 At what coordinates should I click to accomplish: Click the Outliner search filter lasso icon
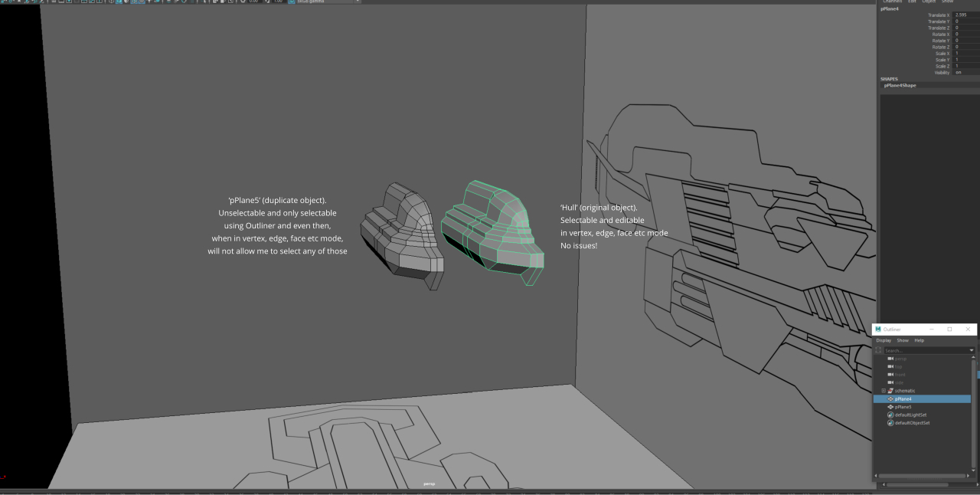pos(878,350)
